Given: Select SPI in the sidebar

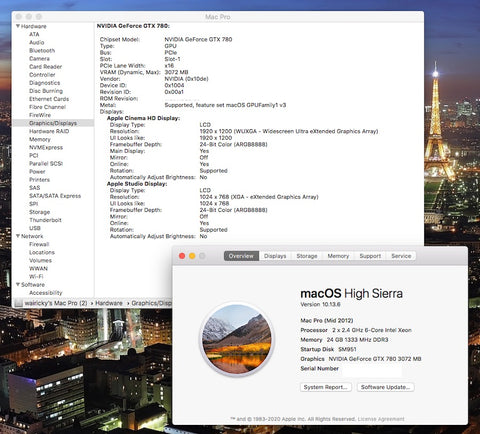Looking at the screenshot, I should click(x=33, y=204).
